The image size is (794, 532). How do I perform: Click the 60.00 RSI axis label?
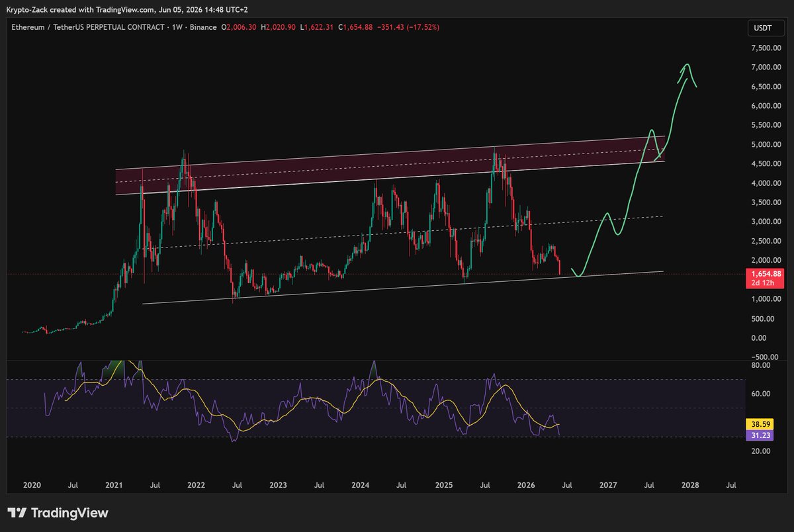(761, 394)
